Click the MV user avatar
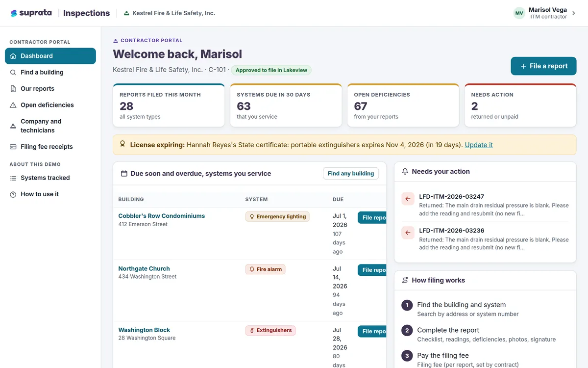This screenshot has height=368, width=588. (519, 13)
